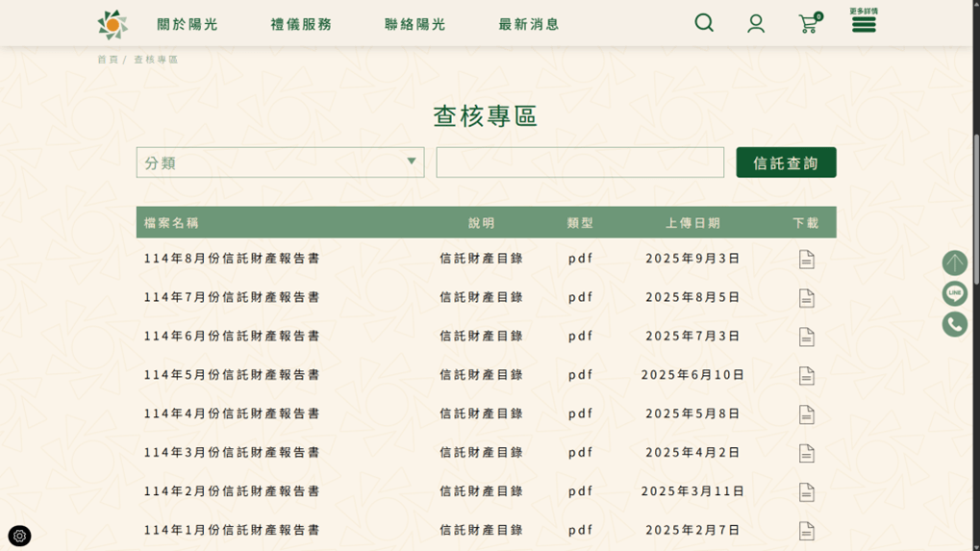
Task: Download the 114年5月份 report PDF
Action: 806,376
